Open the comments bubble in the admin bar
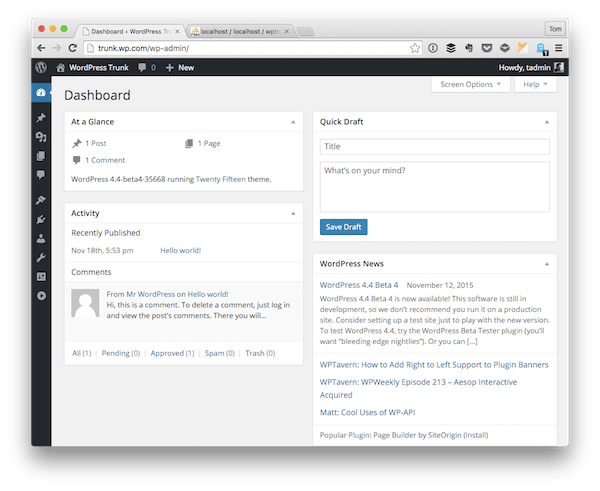This screenshot has height=491, width=600. tap(142, 67)
